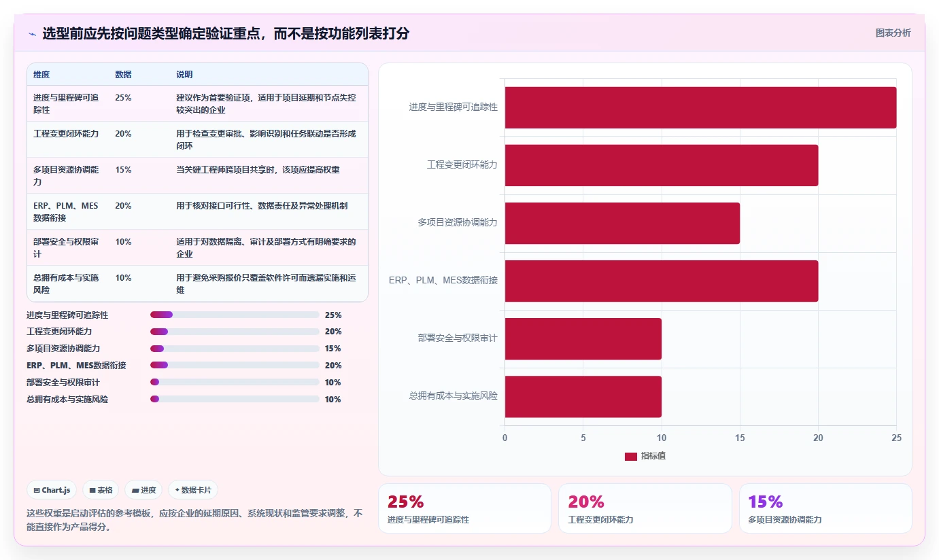Image resolution: width=939 pixels, height=560 pixels.
Task: Click the 进度与里程碑可追踪性 progress bar
Action: pyautogui.click(x=235, y=315)
